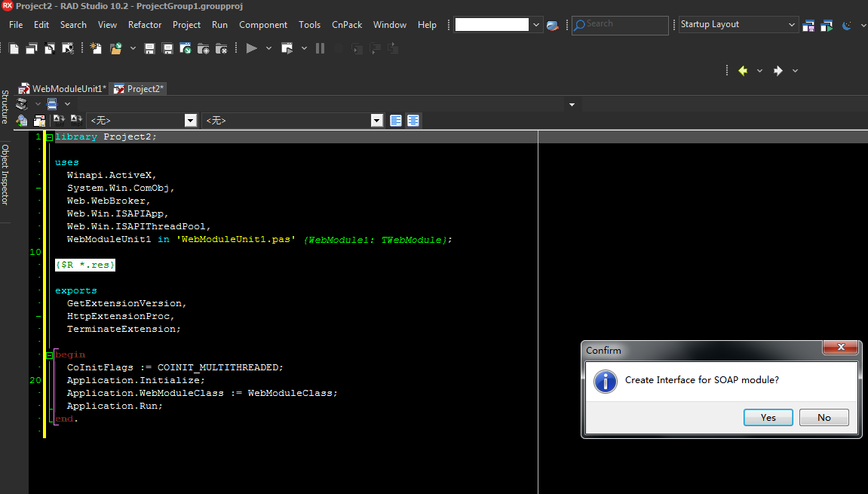Click the Remove file from project icon
Viewport: 868px width, 494px height.
(221, 49)
